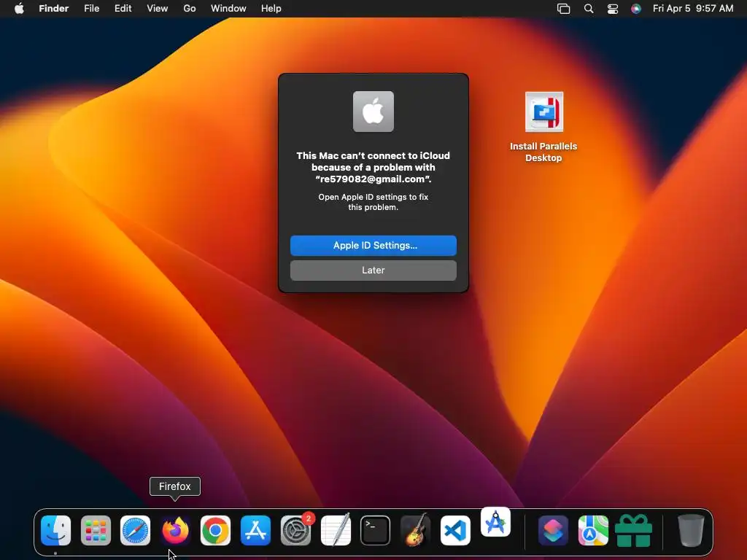Open Launchpad in the Dock

click(x=96, y=530)
